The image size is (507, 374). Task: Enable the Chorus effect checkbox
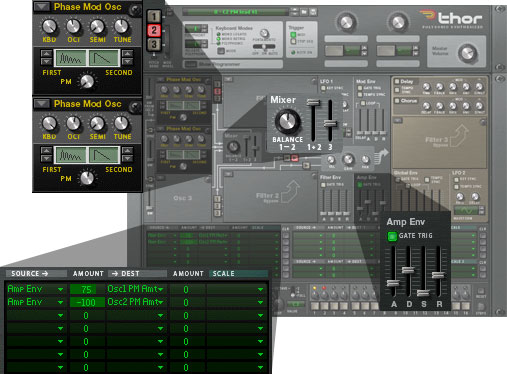(x=397, y=100)
